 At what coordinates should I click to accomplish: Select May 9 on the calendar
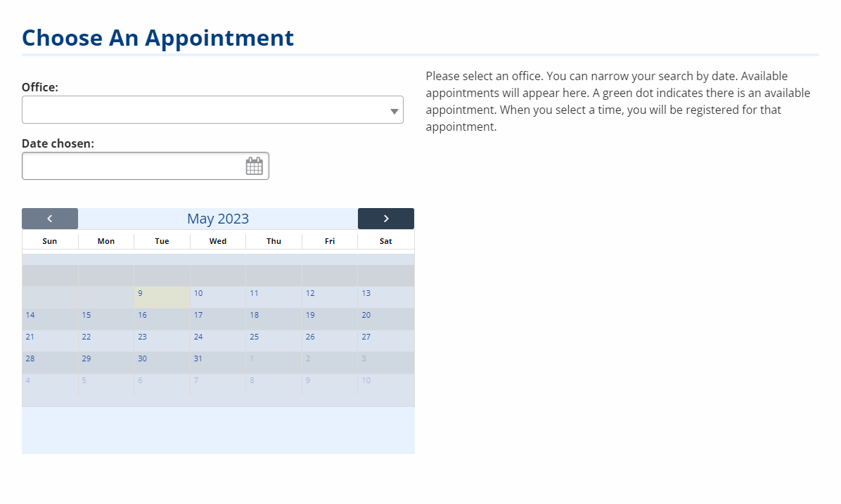tap(162, 297)
